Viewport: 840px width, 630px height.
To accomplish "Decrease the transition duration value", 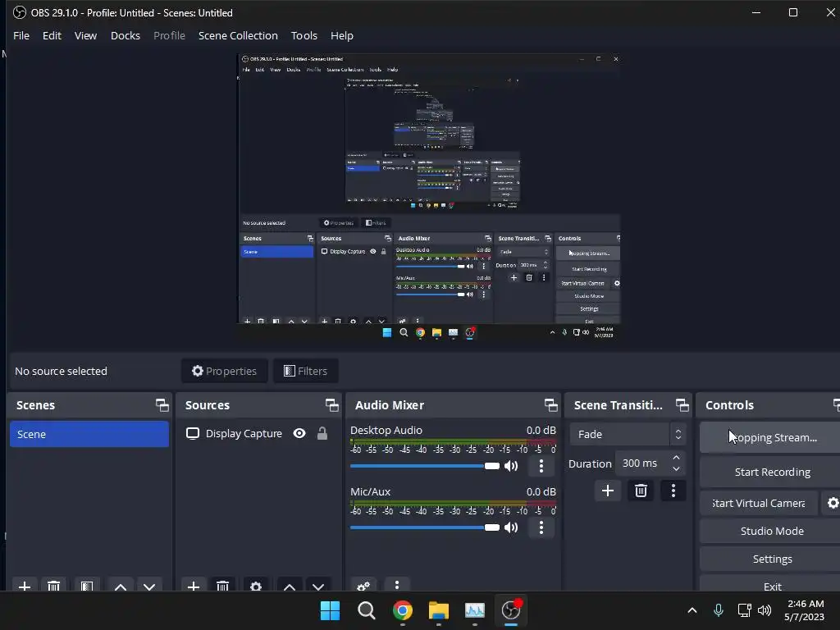I will coord(676,469).
